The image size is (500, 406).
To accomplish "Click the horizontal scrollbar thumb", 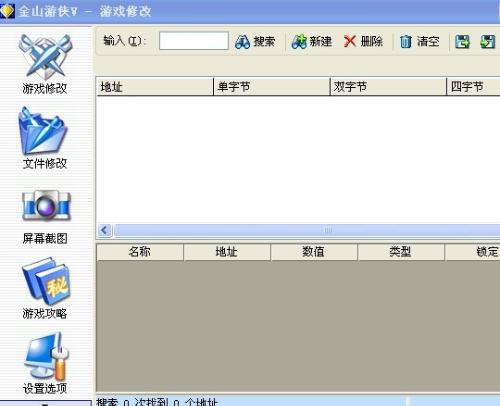I will (x=307, y=230).
